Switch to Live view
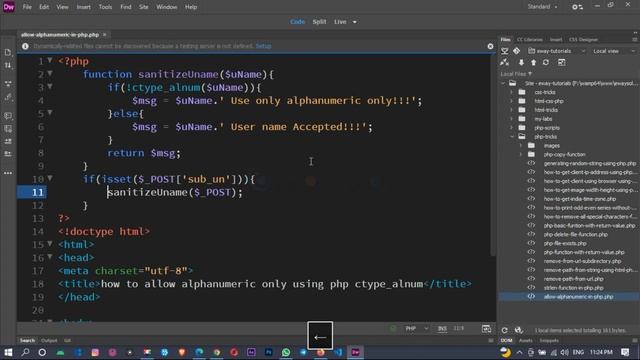640x360 pixels. click(x=340, y=22)
